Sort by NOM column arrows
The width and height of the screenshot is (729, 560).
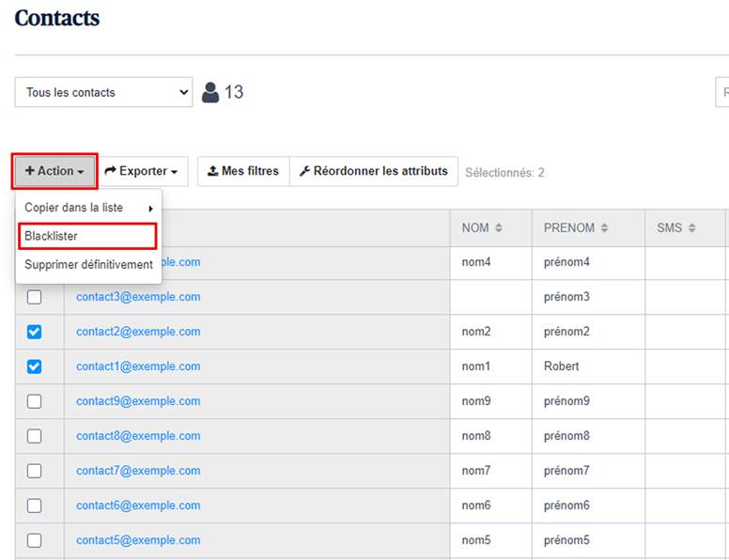coord(499,228)
